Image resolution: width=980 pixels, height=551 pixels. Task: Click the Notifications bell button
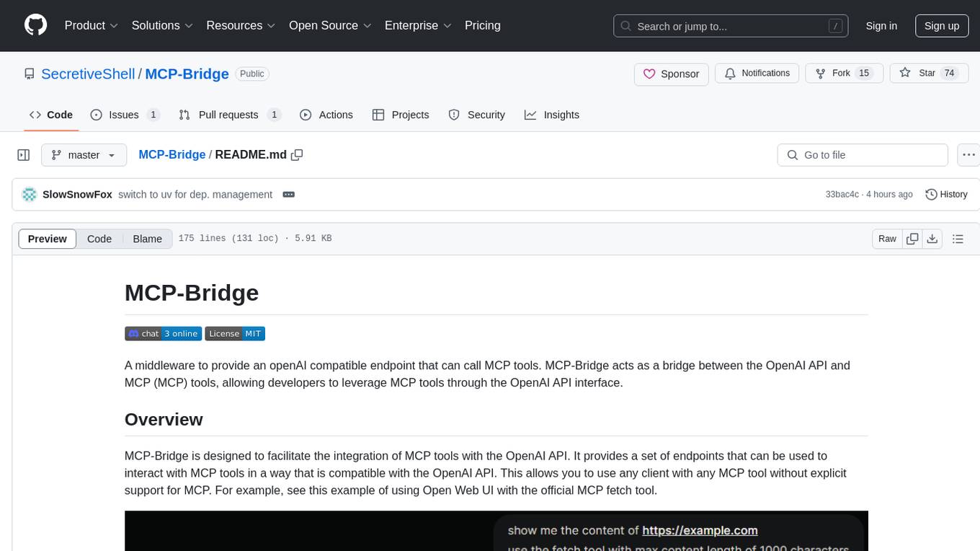[x=757, y=74]
